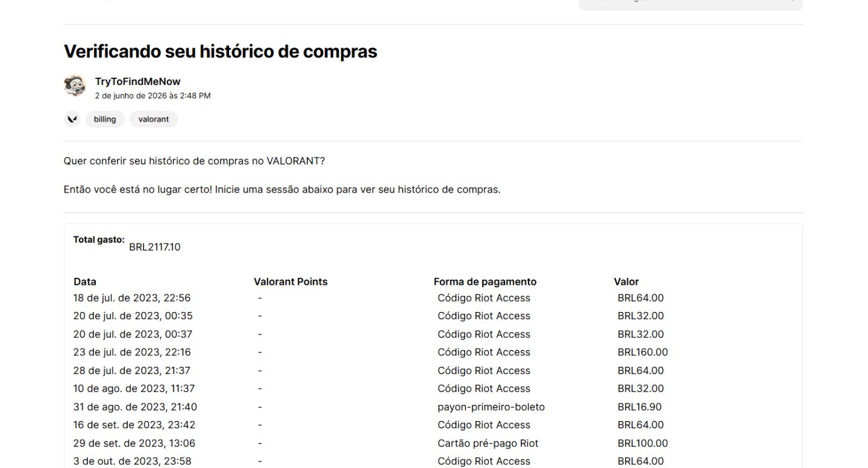Image resolution: width=868 pixels, height=468 pixels.
Task: Click the Forma de pagamento column header
Action: click(485, 281)
